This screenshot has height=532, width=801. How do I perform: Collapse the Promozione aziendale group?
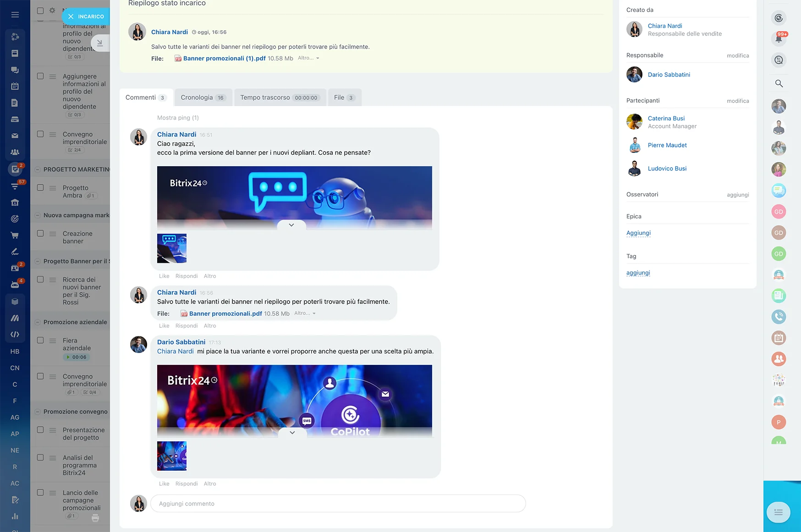38,322
